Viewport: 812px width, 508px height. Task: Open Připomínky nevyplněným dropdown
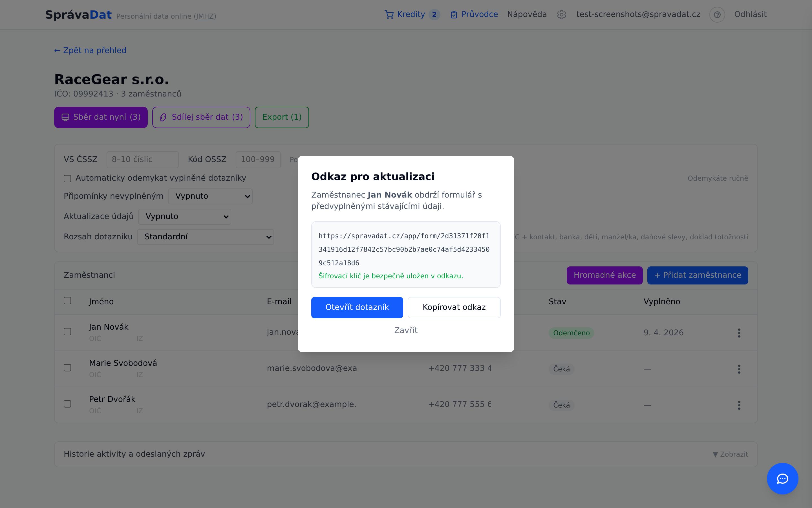tap(210, 196)
